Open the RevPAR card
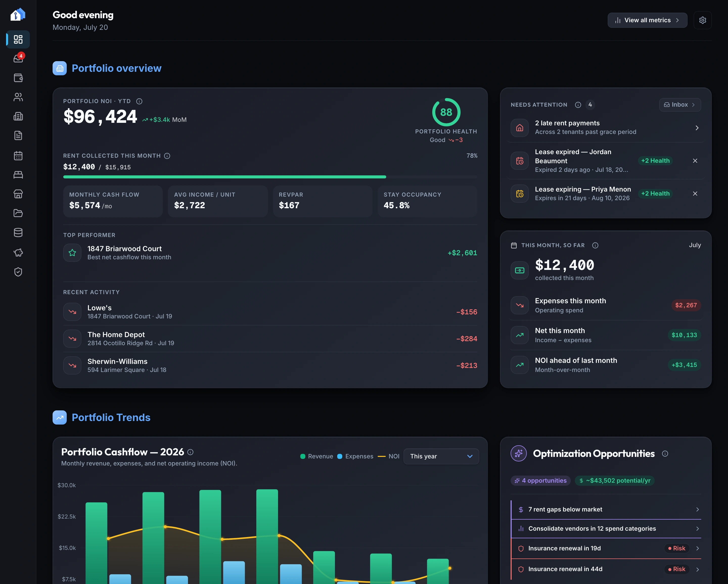The height and width of the screenshot is (584, 728). [x=323, y=201]
